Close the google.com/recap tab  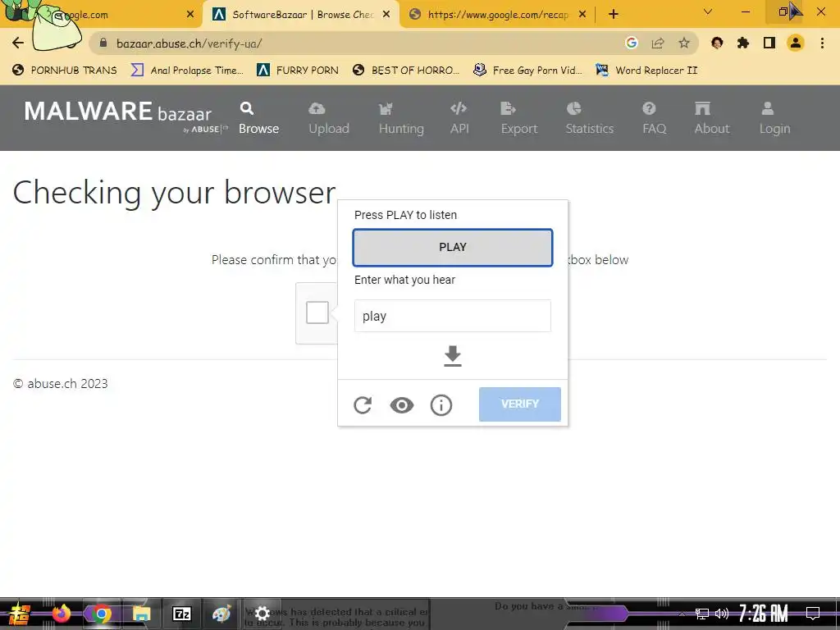582,15
